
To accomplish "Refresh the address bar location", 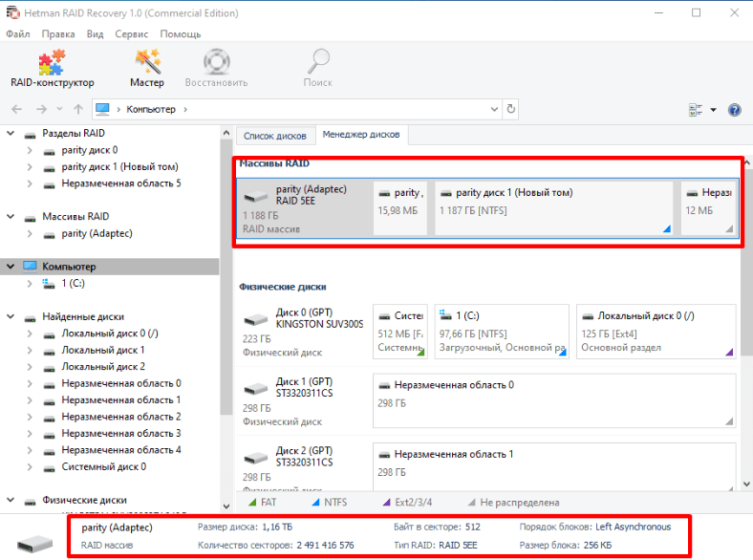I will (x=511, y=110).
